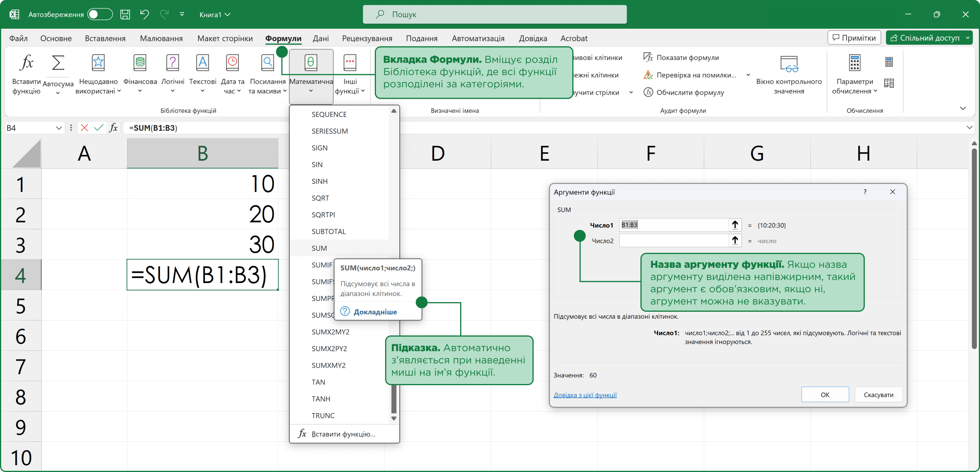980x472 pixels.
Task: Click the Число2 argument input field
Action: pos(674,241)
